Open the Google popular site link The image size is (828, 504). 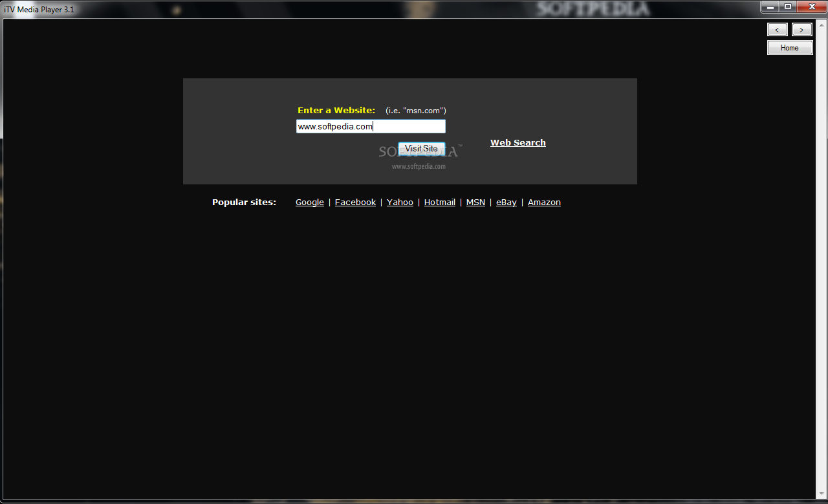coord(310,203)
